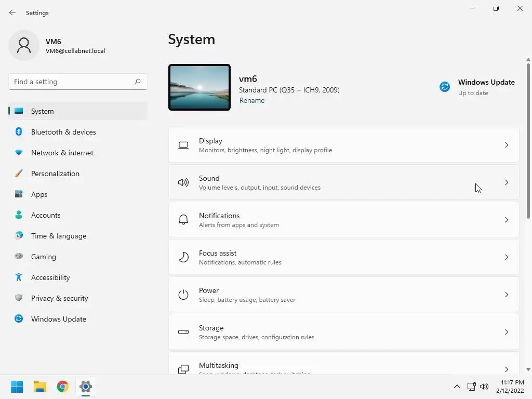This screenshot has width=532, height=399.
Task: Click the Multitasking windows icon
Action: [183, 369]
